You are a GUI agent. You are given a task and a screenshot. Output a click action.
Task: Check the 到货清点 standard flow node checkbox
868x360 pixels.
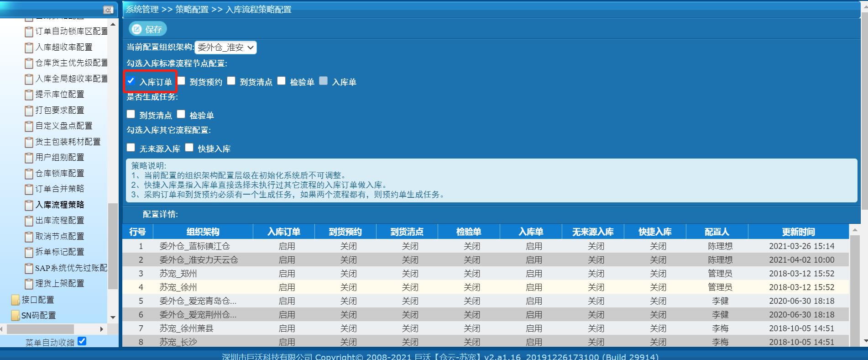[231, 81]
